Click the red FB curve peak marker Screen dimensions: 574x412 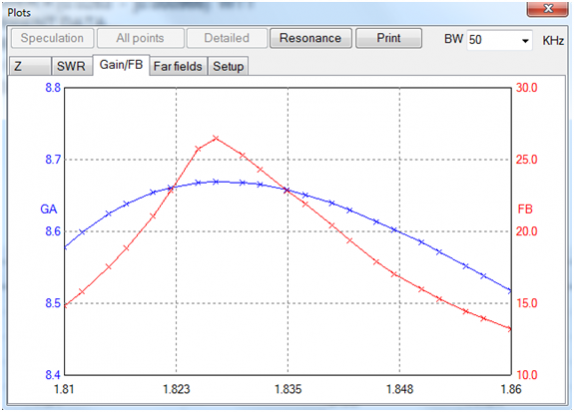216,138
